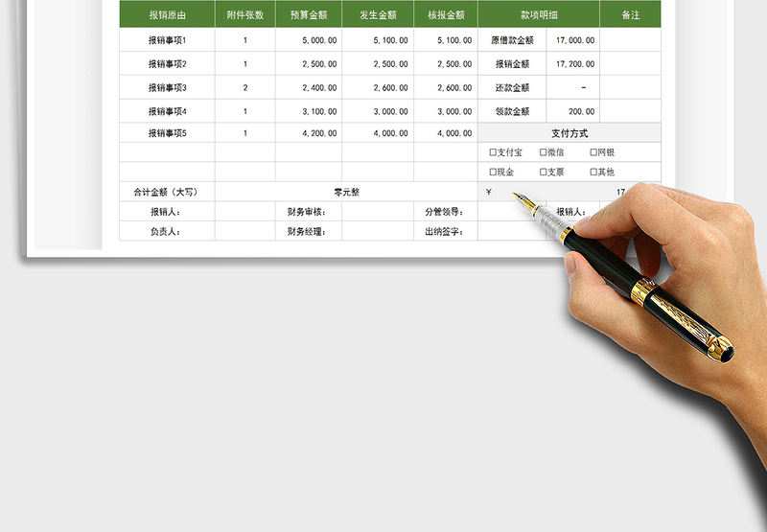Click the 零元整 total amount cell
Image resolution: width=767 pixels, height=532 pixels.
(346, 192)
